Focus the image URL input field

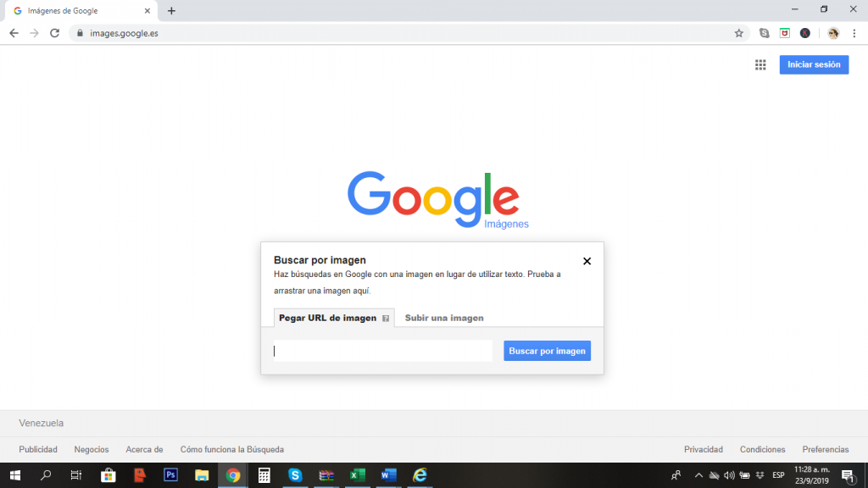tap(382, 351)
